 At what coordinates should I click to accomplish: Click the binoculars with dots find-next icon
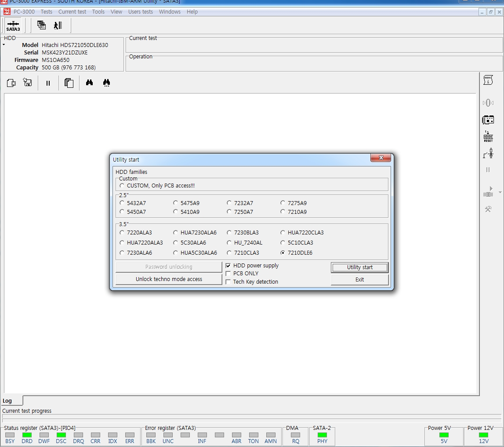(106, 83)
